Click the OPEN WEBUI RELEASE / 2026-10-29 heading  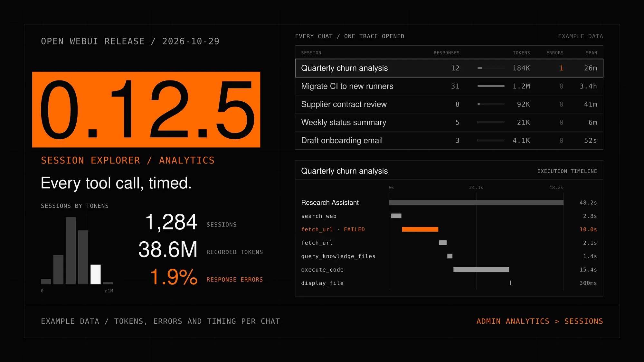[x=130, y=41]
